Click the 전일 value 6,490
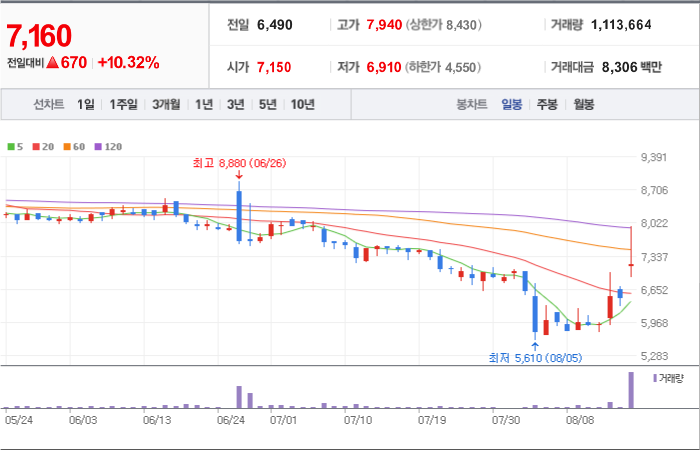Viewport: 700px width, 450px height. [275, 25]
